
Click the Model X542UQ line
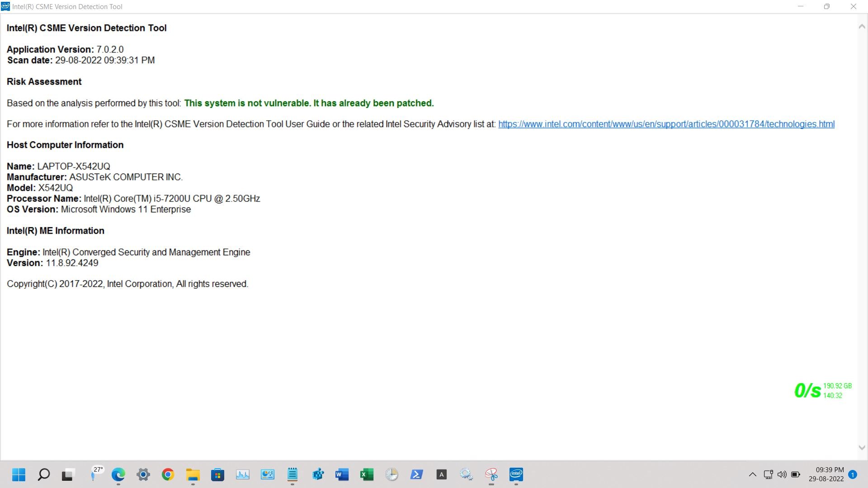click(40, 188)
